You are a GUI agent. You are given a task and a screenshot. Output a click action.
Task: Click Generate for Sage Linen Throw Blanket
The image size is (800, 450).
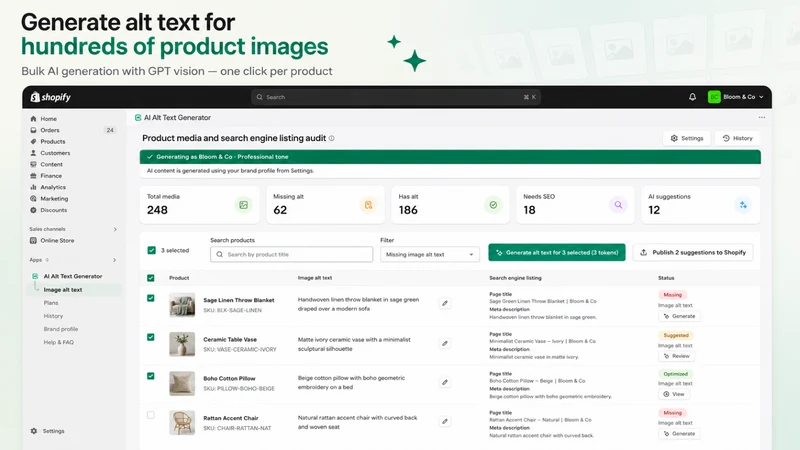(x=679, y=316)
